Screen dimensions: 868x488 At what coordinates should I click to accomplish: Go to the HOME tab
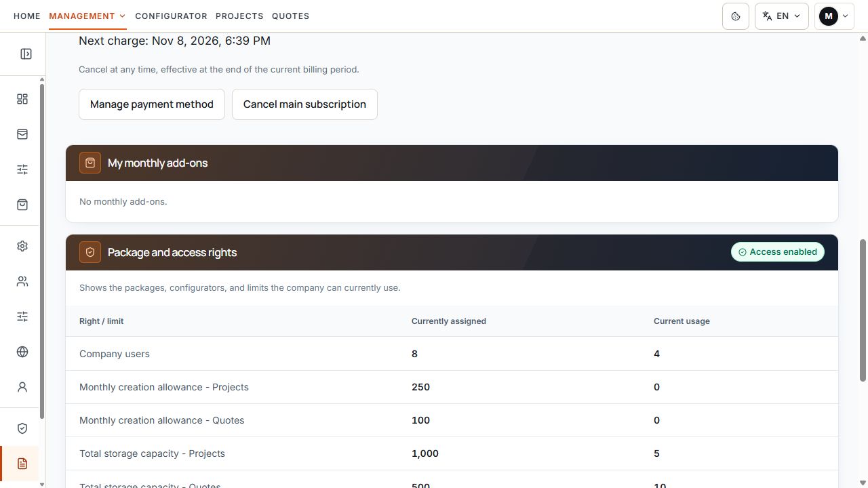(x=27, y=16)
